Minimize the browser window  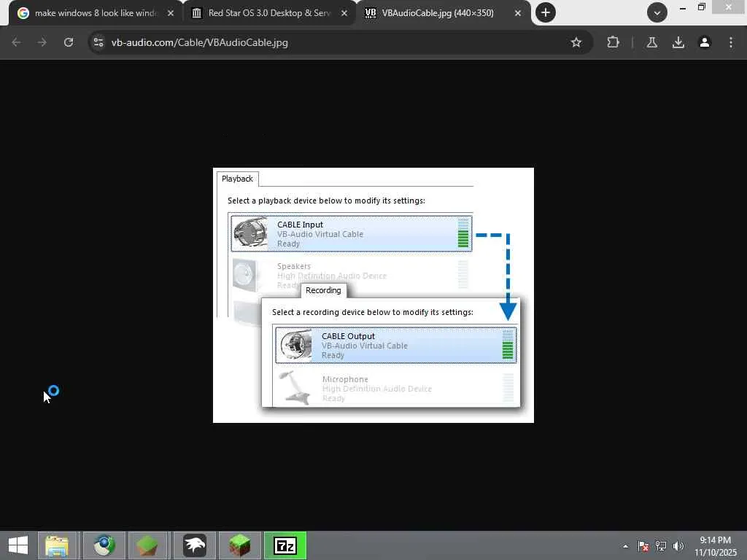pos(683,7)
